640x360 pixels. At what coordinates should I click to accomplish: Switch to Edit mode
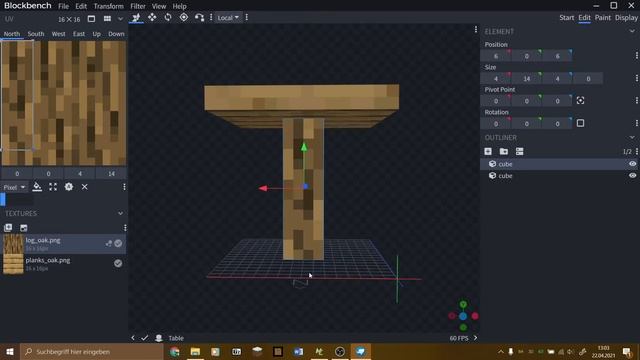pyautogui.click(x=584, y=18)
